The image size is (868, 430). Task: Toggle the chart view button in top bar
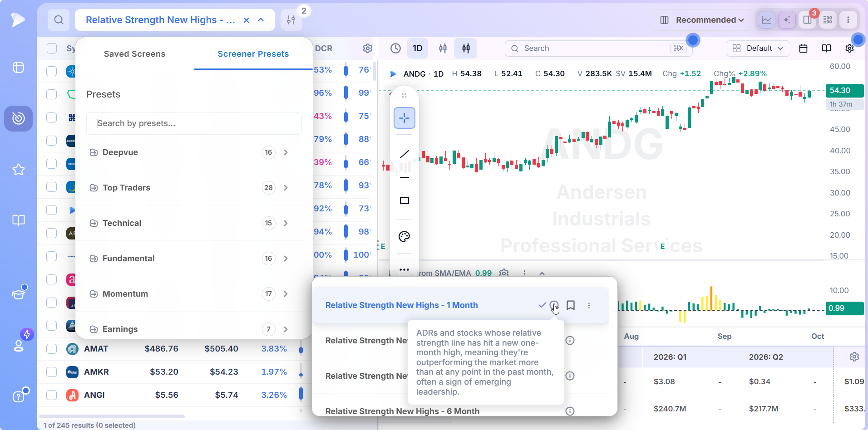[766, 20]
